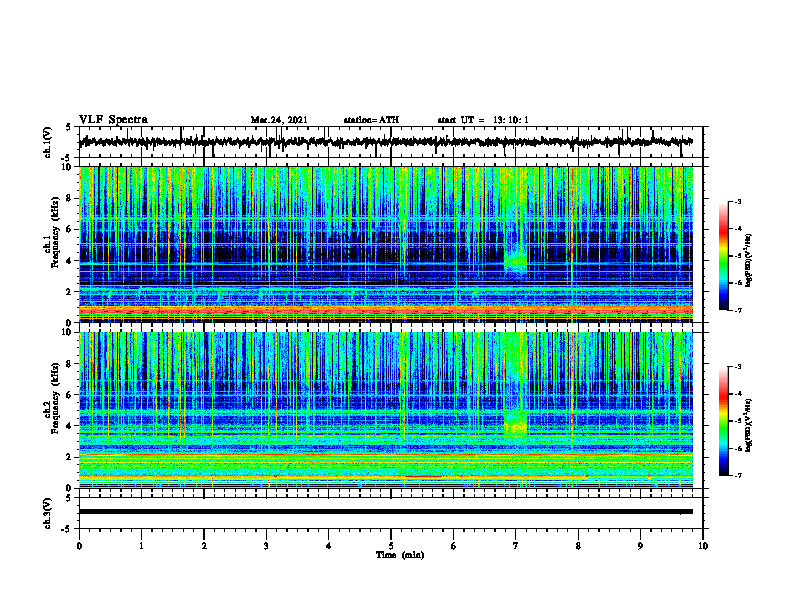
Task: Click time axis tick label "5"
Action: (391, 546)
